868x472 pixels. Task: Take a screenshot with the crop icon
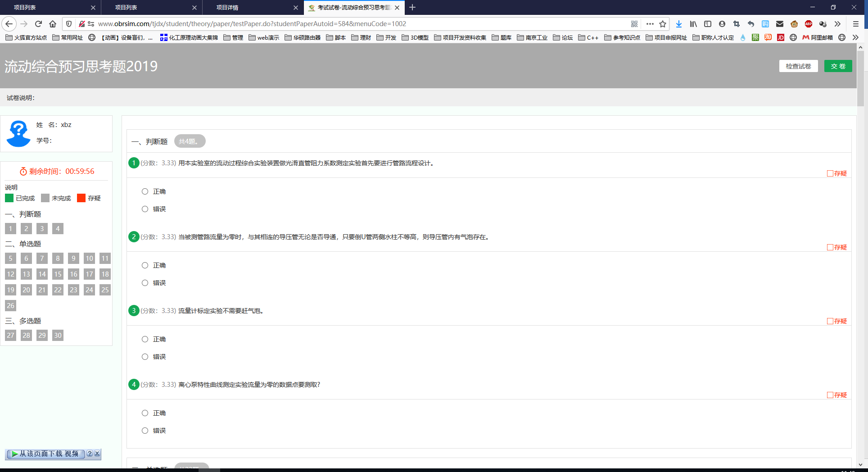click(x=737, y=24)
